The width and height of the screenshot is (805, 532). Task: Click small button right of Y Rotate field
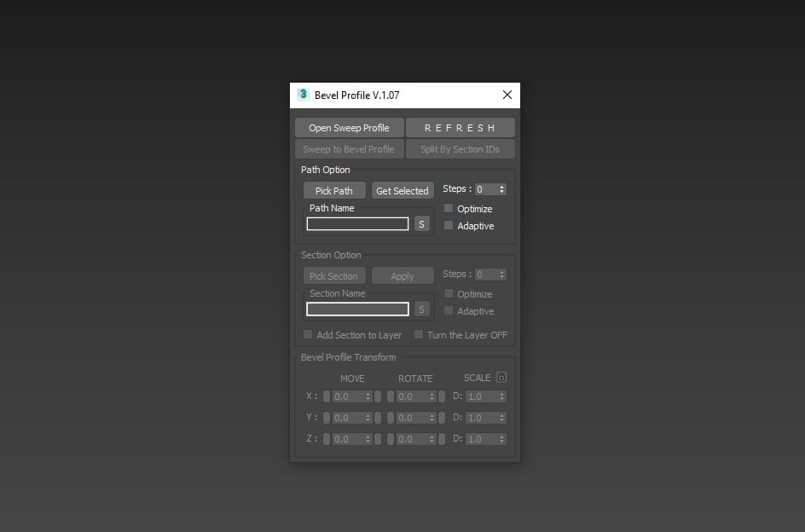[x=442, y=418]
